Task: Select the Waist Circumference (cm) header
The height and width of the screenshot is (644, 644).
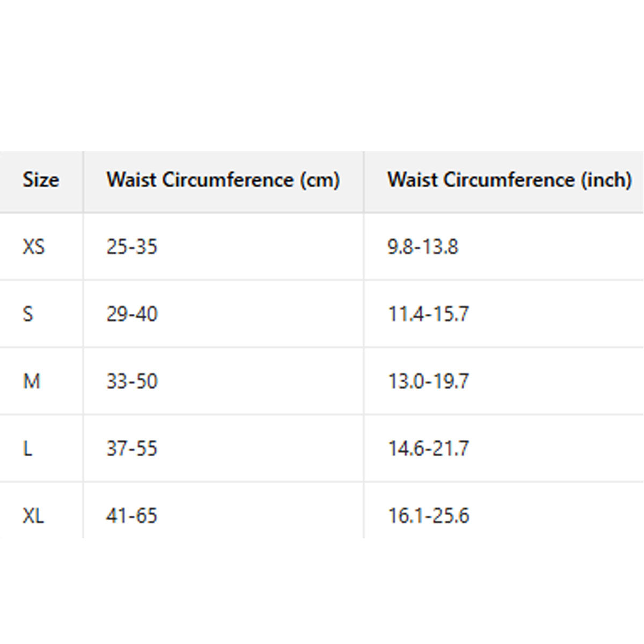Action: tap(223, 180)
